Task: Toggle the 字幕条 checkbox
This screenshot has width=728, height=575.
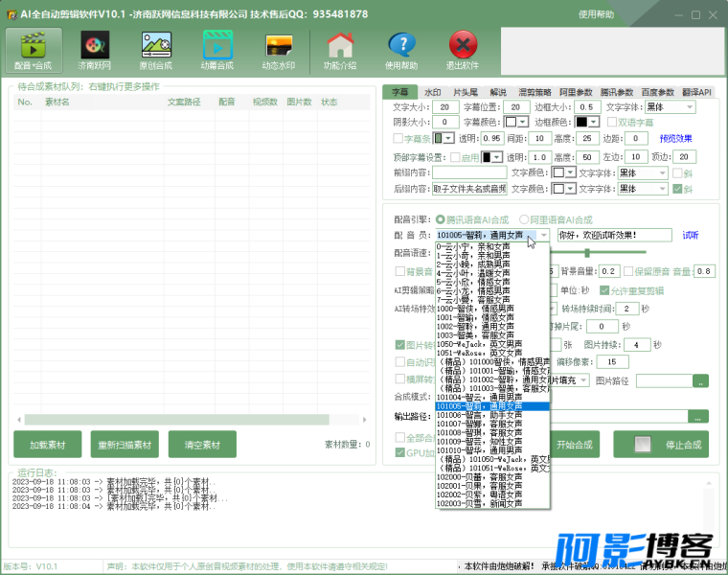Action: (x=398, y=138)
